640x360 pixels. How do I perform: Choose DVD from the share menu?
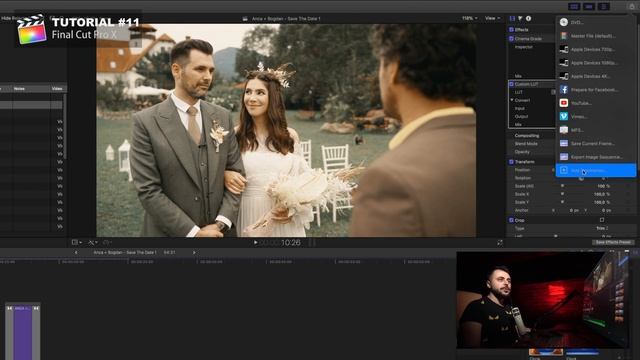[596, 22]
